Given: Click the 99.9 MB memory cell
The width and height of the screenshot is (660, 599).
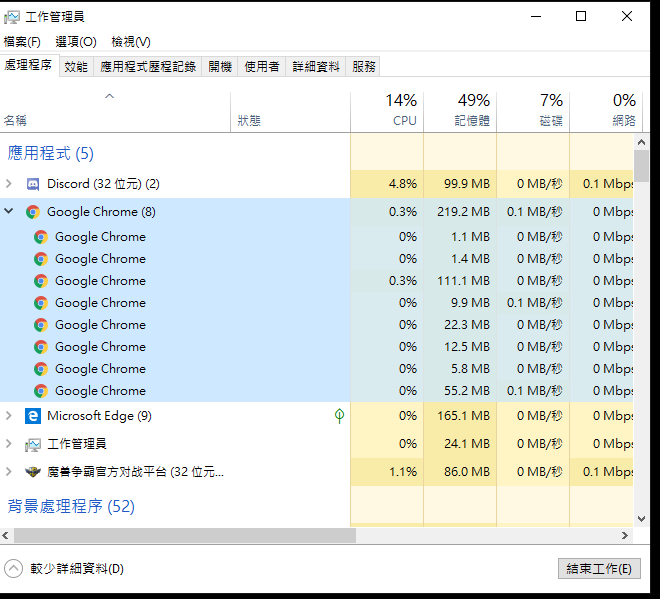Looking at the screenshot, I should tap(460, 184).
